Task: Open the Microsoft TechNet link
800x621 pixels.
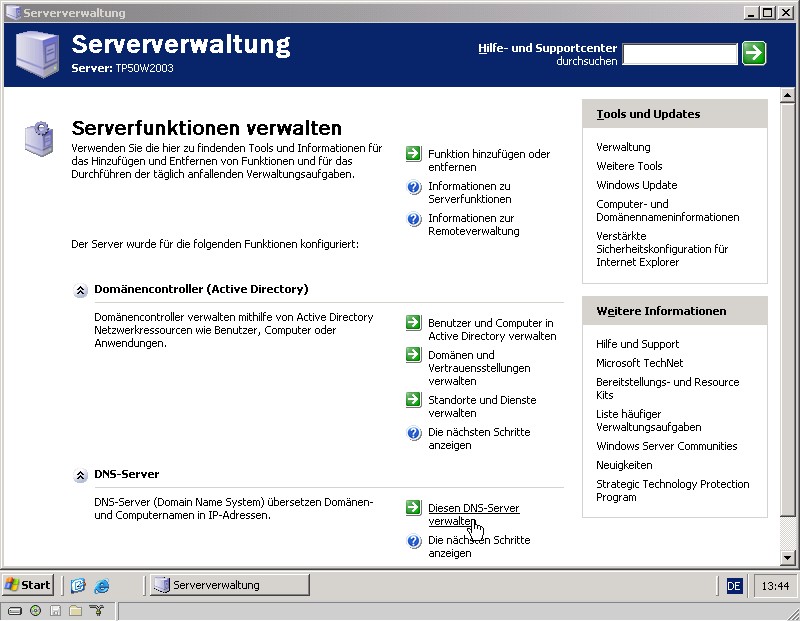Action: [639, 363]
